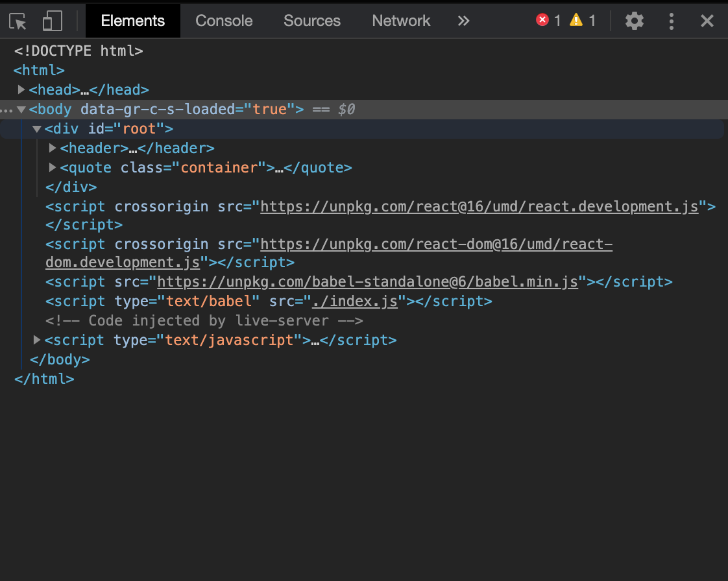Click the "true" attribute value on body
Image resolution: width=728 pixels, height=581 pixels.
pos(270,109)
